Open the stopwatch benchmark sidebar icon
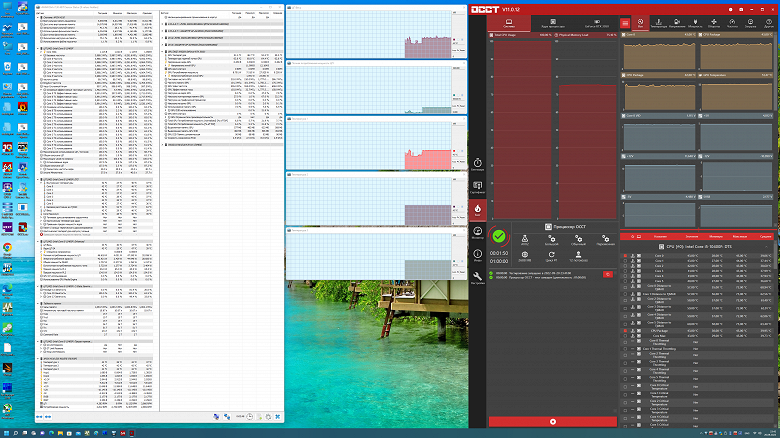Image resolution: width=780 pixels, height=438 pixels. tap(477, 164)
